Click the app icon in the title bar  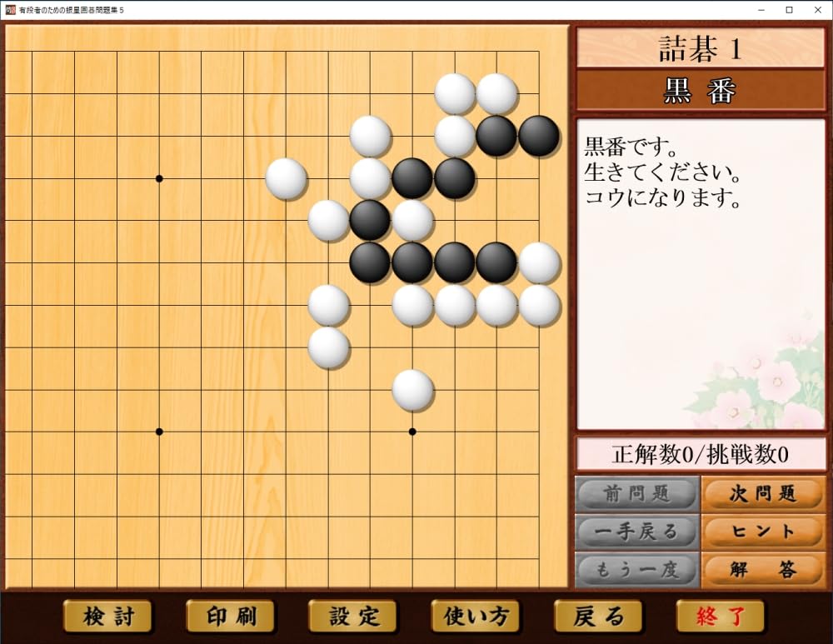pyautogui.click(x=9, y=10)
